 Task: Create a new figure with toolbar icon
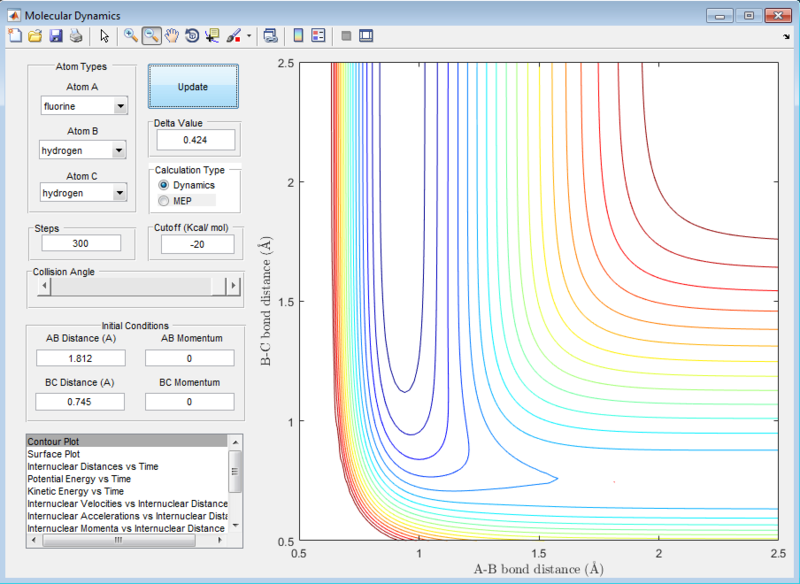15,36
